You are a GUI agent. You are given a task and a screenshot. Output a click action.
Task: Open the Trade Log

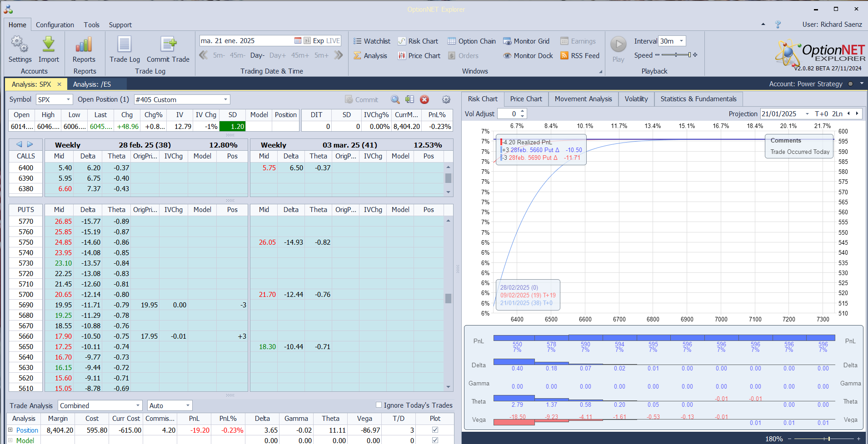point(125,49)
